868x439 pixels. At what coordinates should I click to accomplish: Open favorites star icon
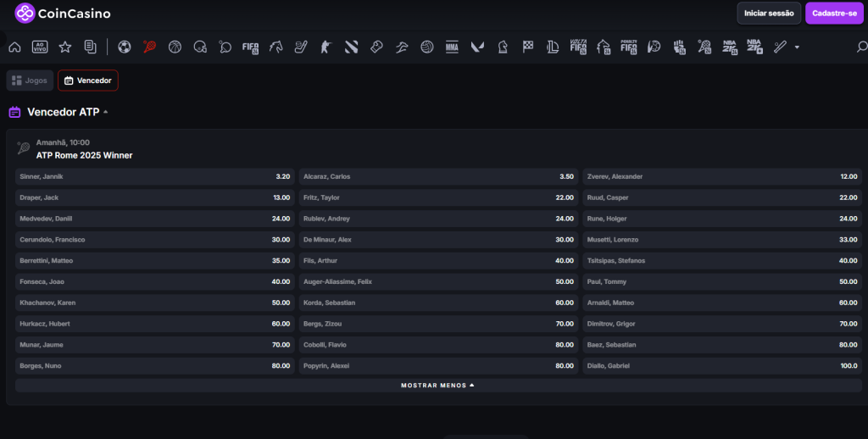tap(65, 47)
